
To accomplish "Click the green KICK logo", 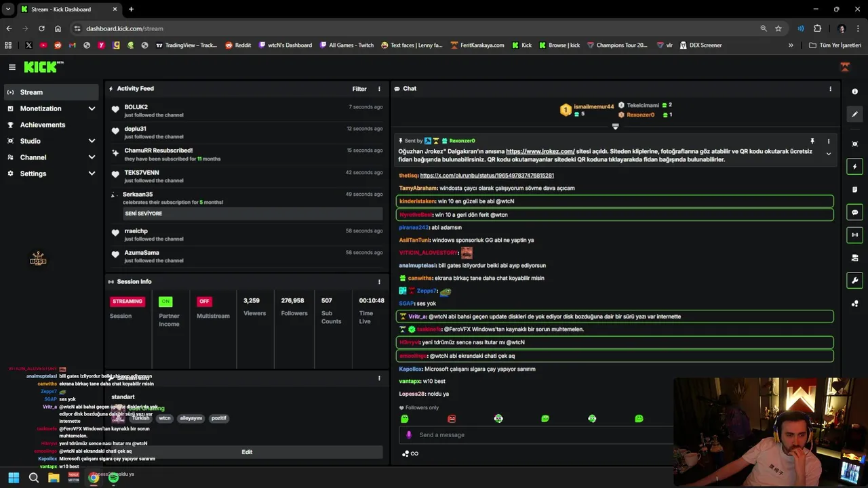I will tap(43, 66).
